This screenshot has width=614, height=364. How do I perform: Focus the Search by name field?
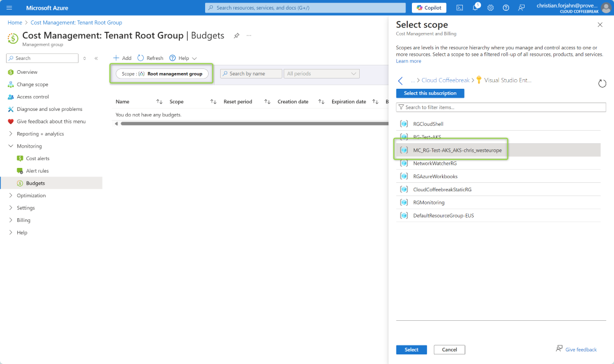tap(251, 74)
